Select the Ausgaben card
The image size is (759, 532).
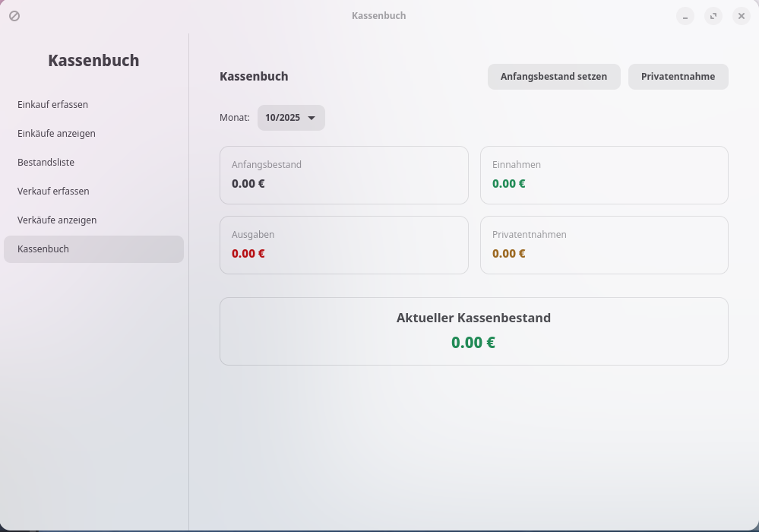343,245
